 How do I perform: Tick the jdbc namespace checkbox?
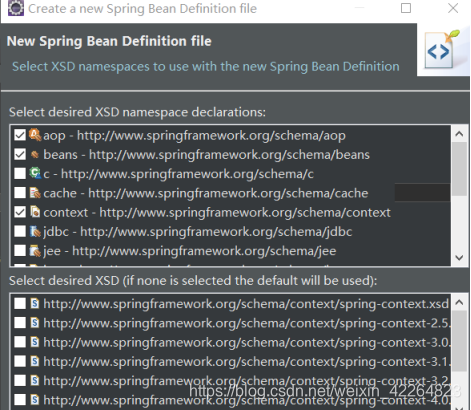coord(20,231)
